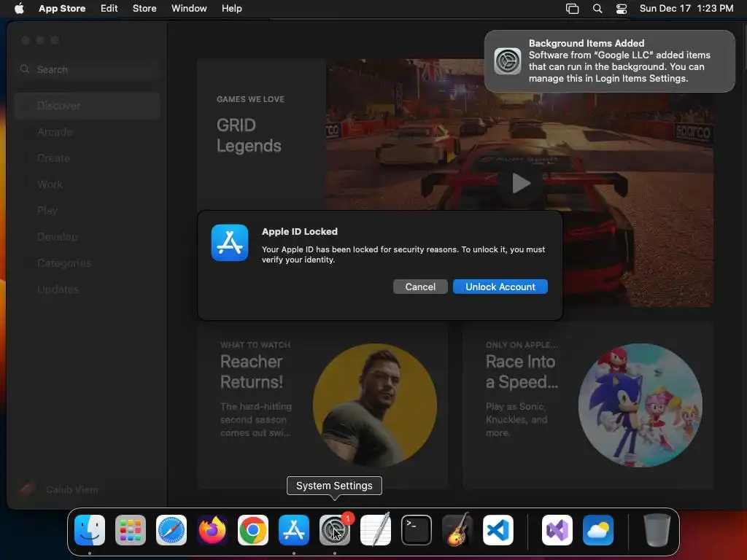The image size is (747, 560).
Task: Select Create in the sidebar
Action: [x=88, y=158]
